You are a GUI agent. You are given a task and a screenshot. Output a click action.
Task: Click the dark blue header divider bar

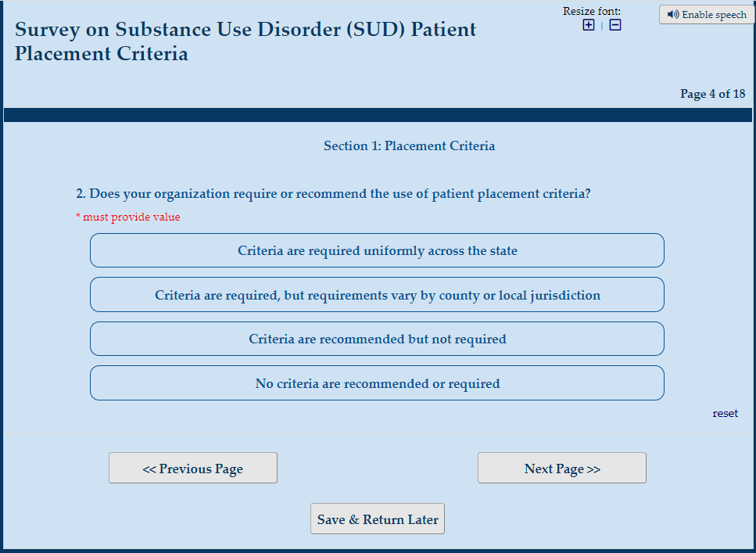(x=378, y=115)
